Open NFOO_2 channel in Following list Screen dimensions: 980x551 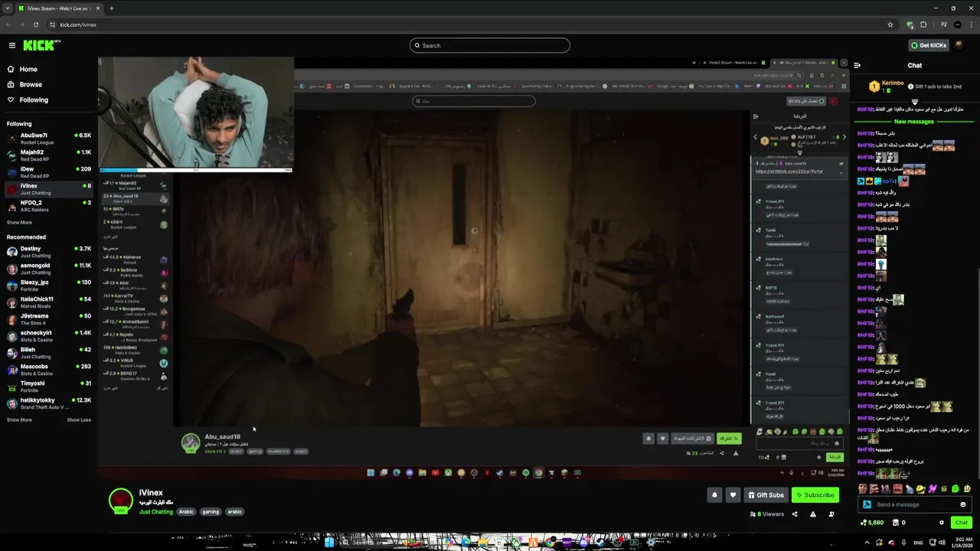click(x=49, y=206)
